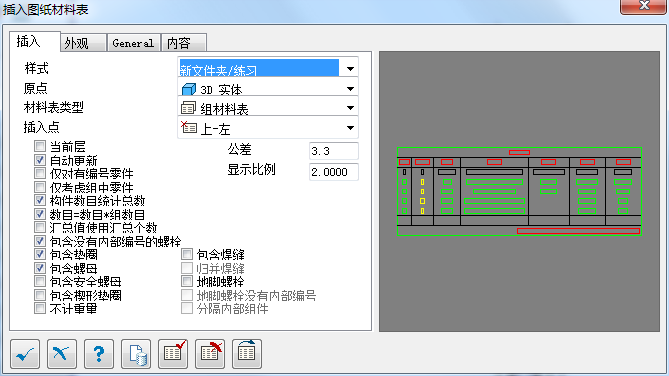The height and width of the screenshot is (376, 669).
Task: Switch to the 外观 tab
Action: coord(83,43)
